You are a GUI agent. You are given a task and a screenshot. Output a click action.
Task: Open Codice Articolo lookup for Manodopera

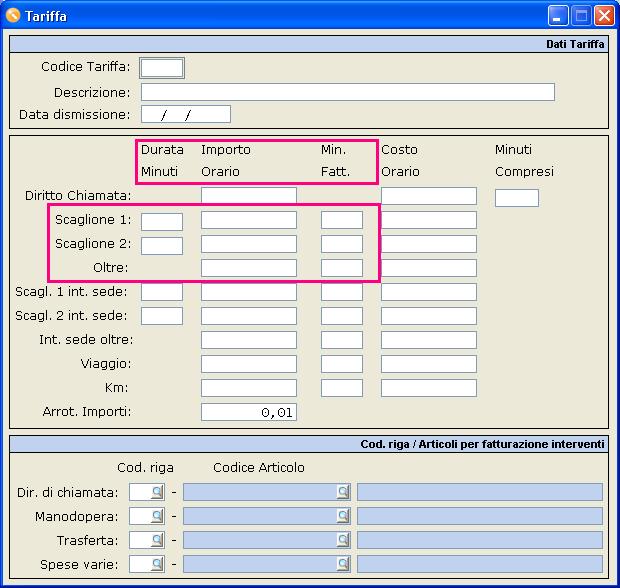pos(343,516)
